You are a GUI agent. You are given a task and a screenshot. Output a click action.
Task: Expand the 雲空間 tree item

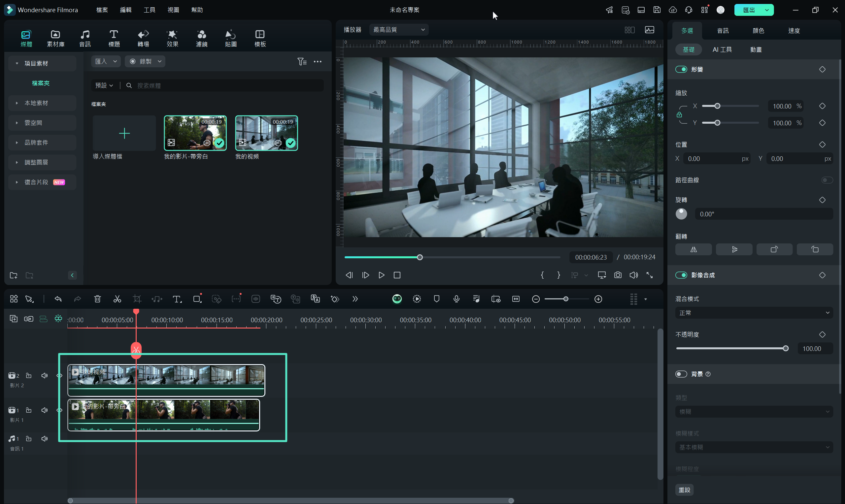[x=42, y=123]
